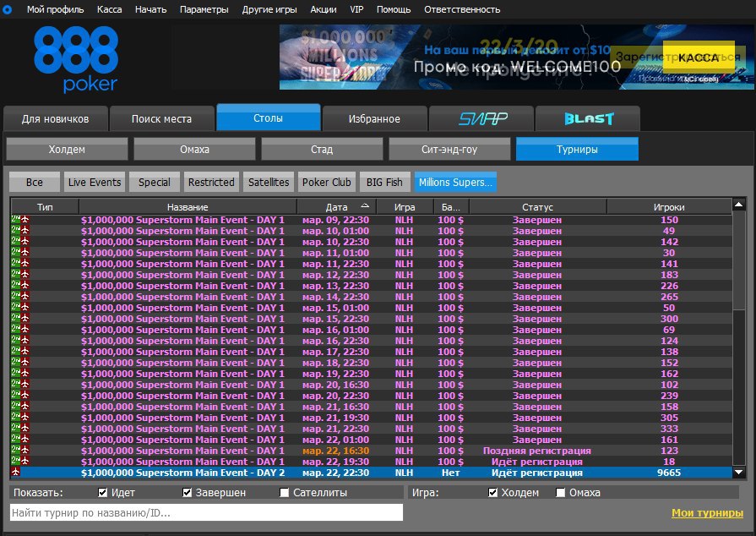
Task: Filter by Все tournaments
Action: (35, 183)
